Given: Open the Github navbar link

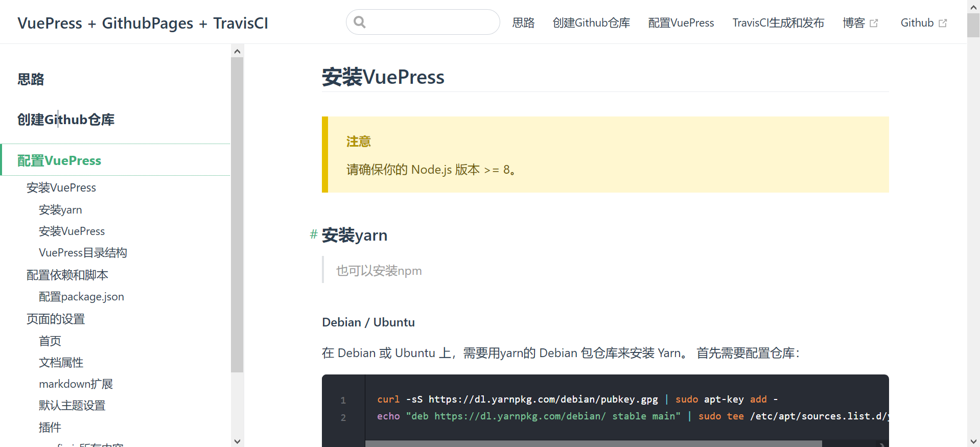Looking at the screenshot, I should [923, 23].
